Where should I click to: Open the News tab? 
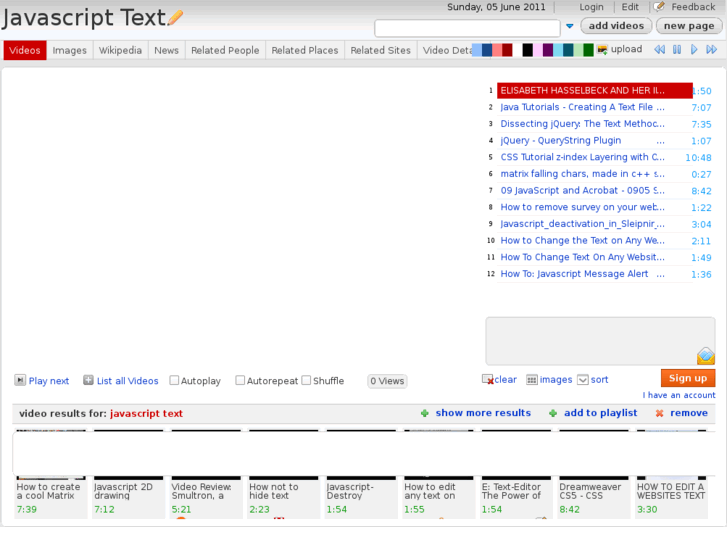point(166,50)
